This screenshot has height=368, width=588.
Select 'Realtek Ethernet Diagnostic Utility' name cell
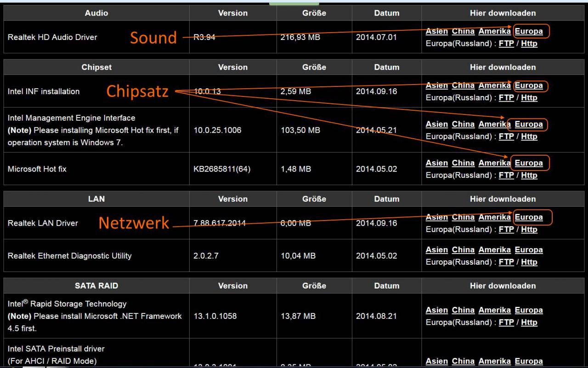(96, 256)
